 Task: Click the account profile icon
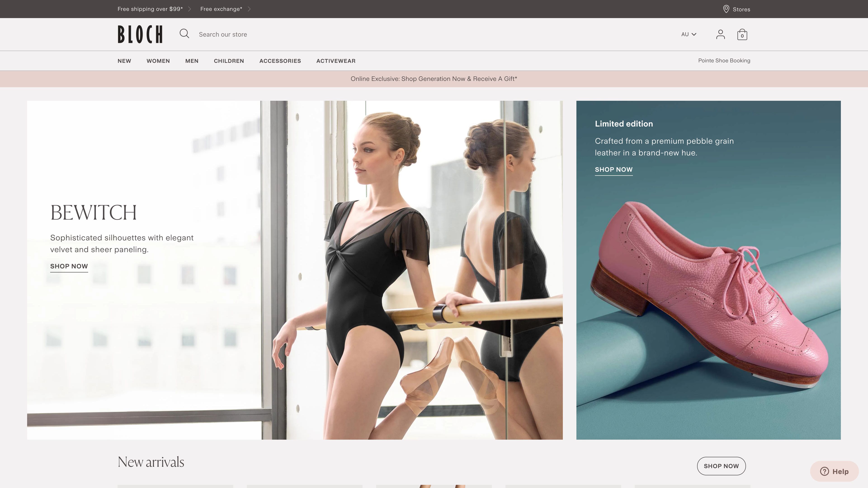tap(721, 34)
